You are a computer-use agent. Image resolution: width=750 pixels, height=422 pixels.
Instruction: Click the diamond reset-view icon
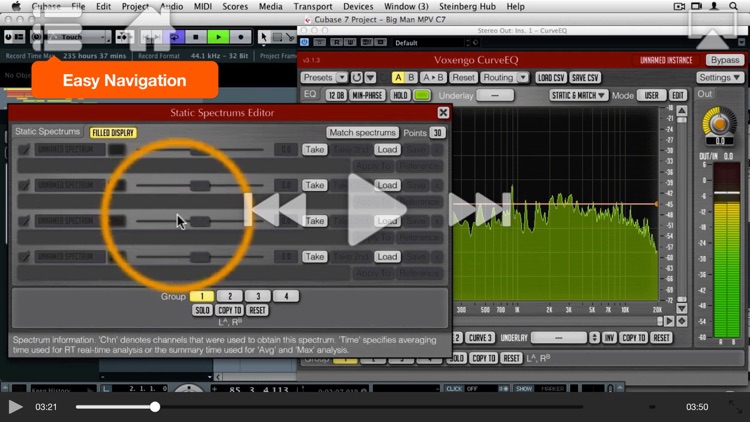point(682,321)
